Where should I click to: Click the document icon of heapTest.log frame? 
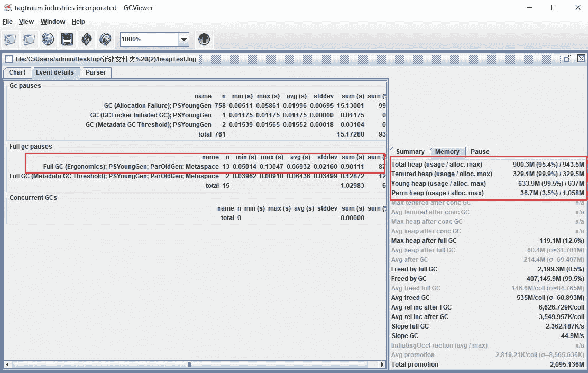coord(8,59)
